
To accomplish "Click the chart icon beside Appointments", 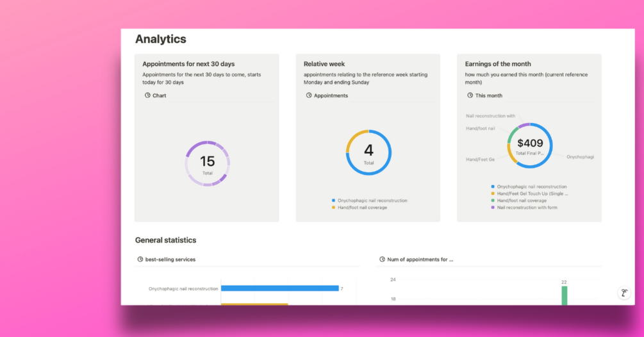I will (309, 95).
